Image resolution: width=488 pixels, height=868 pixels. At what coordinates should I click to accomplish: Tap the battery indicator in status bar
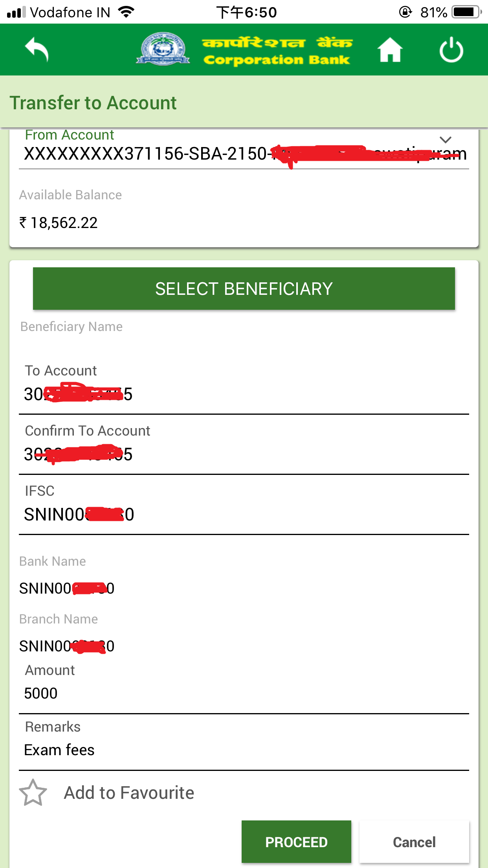[466, 12]
